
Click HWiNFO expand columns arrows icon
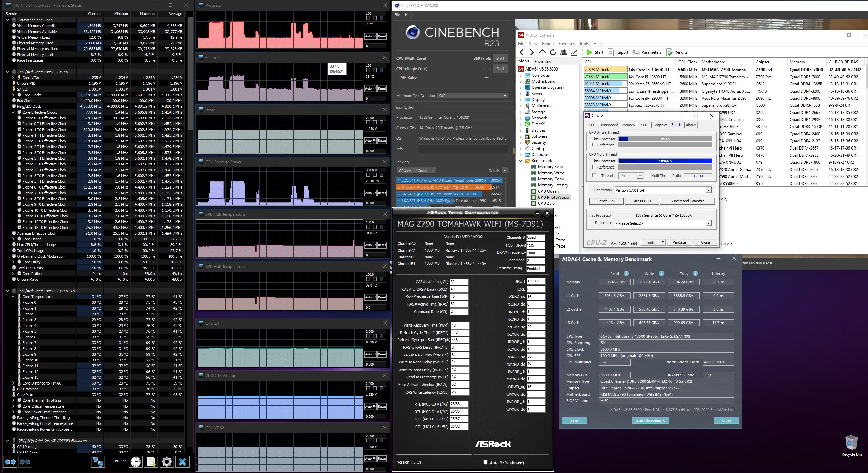[x=10, y=461]
